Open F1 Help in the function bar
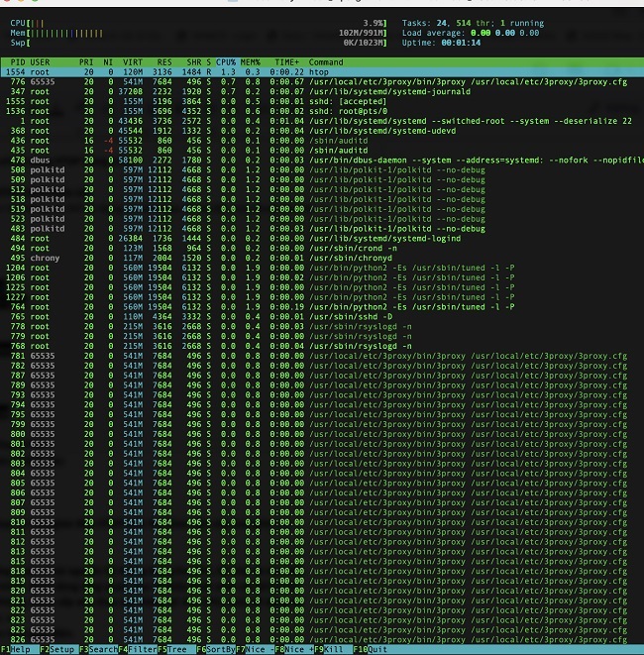This screenshot has height=655, width=644. [x=19, y=650]
